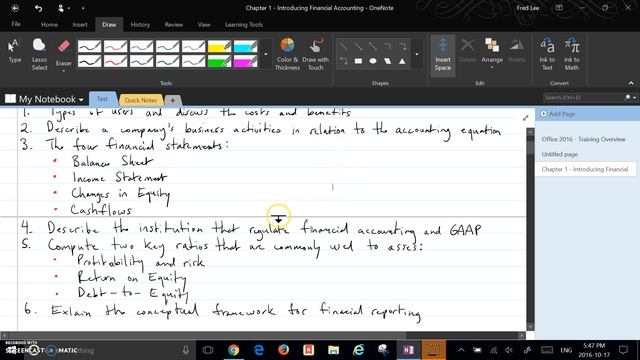This screenshot has height=360, width=640.
Task: Select the triangle shape
Action: (x=402, y=61)
